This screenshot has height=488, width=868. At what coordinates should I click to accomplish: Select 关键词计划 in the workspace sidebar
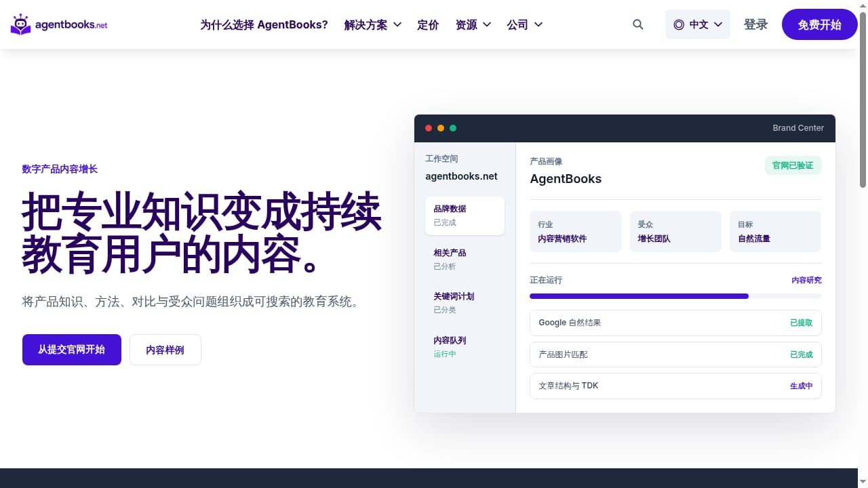point(465,303)
